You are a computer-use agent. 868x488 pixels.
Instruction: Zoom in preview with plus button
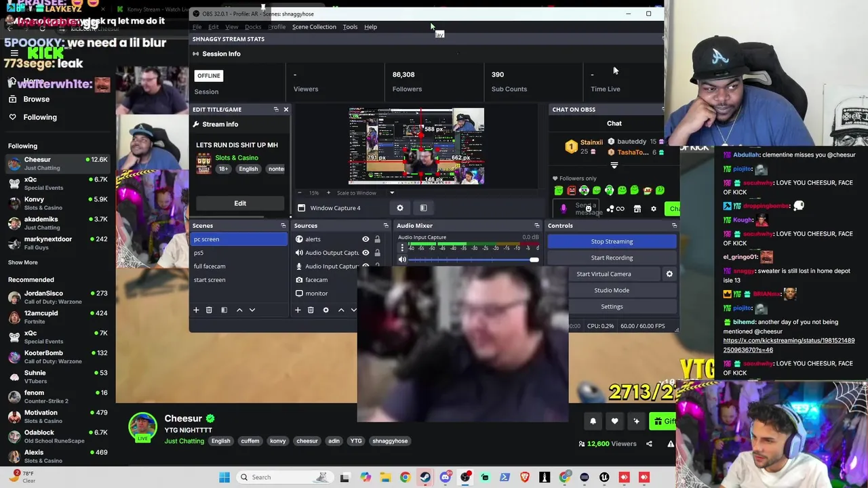pyautogui.click(x=328, y=193)
